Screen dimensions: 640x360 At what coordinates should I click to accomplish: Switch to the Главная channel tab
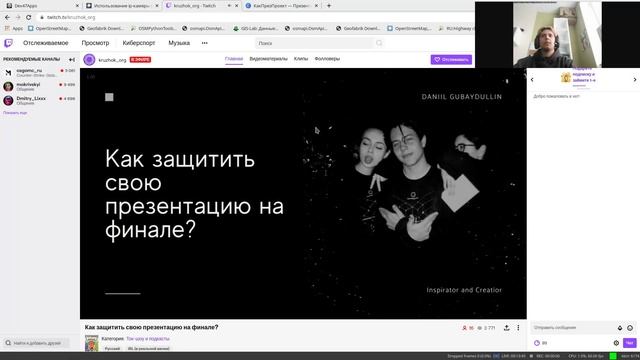click(x=234, y=59)
